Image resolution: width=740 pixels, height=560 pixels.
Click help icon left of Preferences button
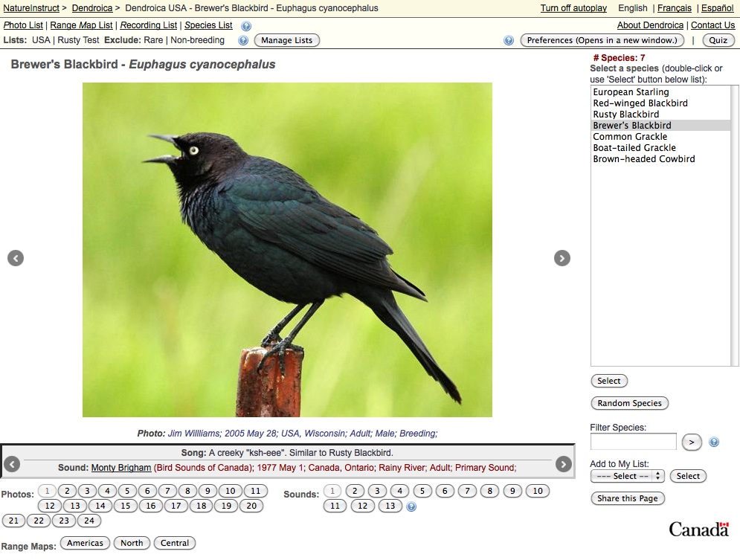click(509, 40)
